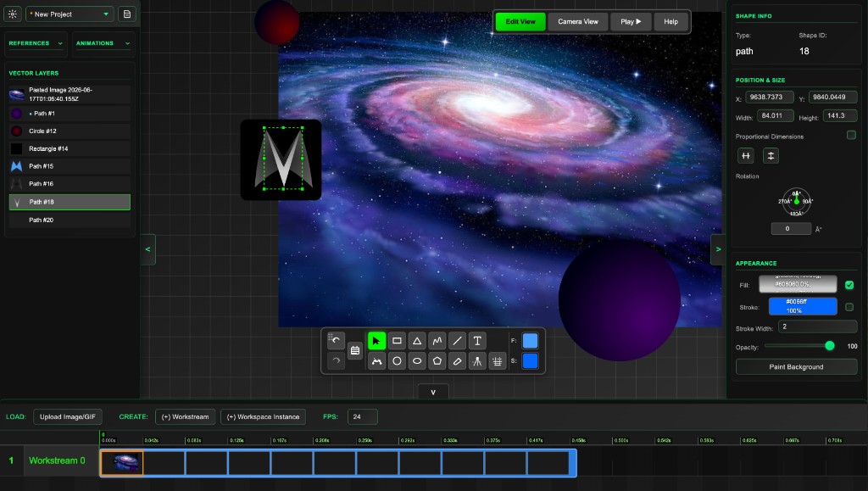This screenshot has height=491, width=868.
Task: Click the undo arrow icon
Action: click(x=336, y=340)
